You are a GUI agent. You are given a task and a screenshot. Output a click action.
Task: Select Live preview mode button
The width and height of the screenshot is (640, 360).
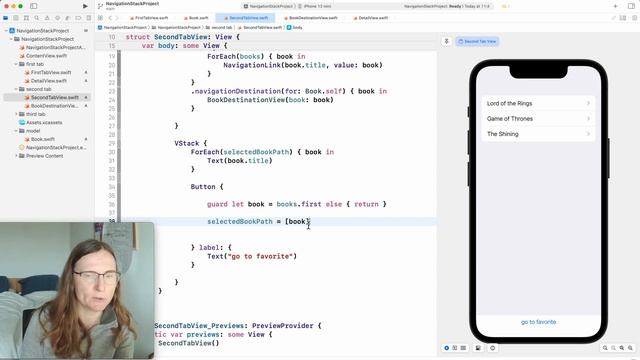(447, 348)
